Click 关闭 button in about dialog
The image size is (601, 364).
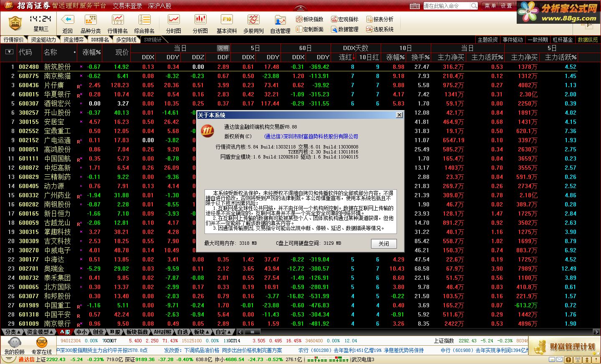coord(384,244)
